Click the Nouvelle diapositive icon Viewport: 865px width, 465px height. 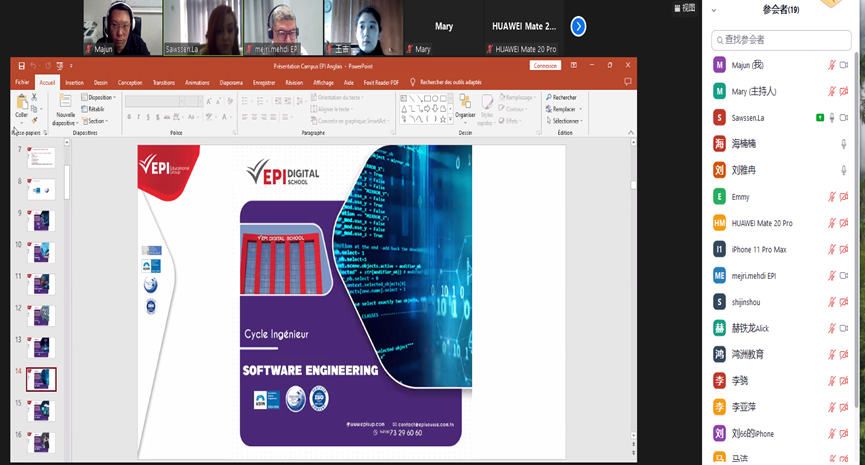tap(65, 104)
